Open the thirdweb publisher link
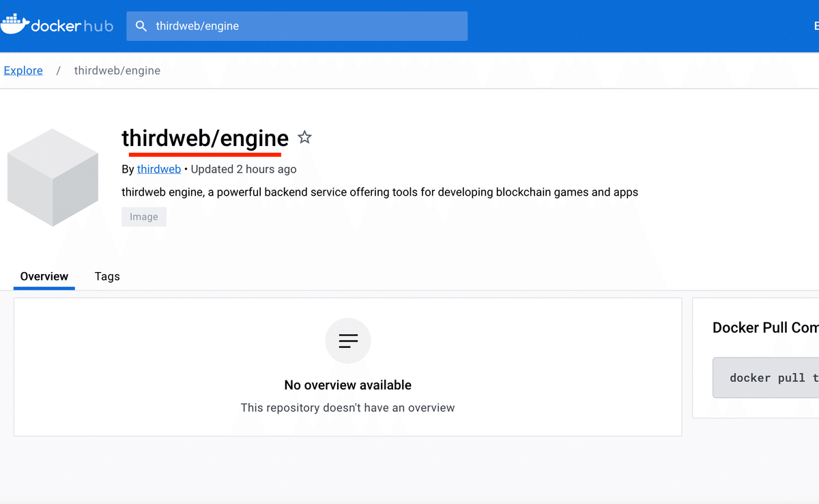Screen dimensions: 819x504 (159, 169)
